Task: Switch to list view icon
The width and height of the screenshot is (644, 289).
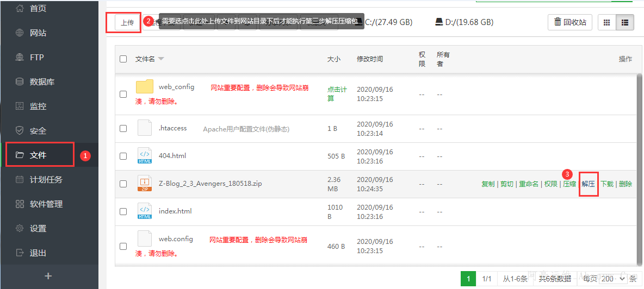Action: (625, 22)
